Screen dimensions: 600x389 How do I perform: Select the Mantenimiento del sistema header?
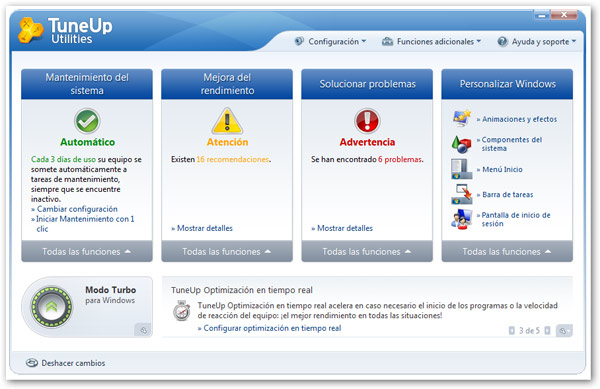87,84
